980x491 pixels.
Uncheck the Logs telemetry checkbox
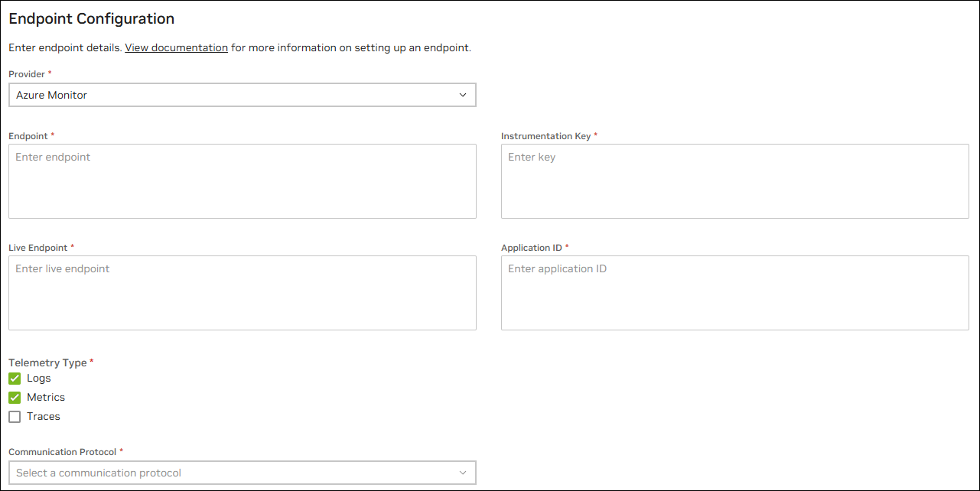[15, 379]
